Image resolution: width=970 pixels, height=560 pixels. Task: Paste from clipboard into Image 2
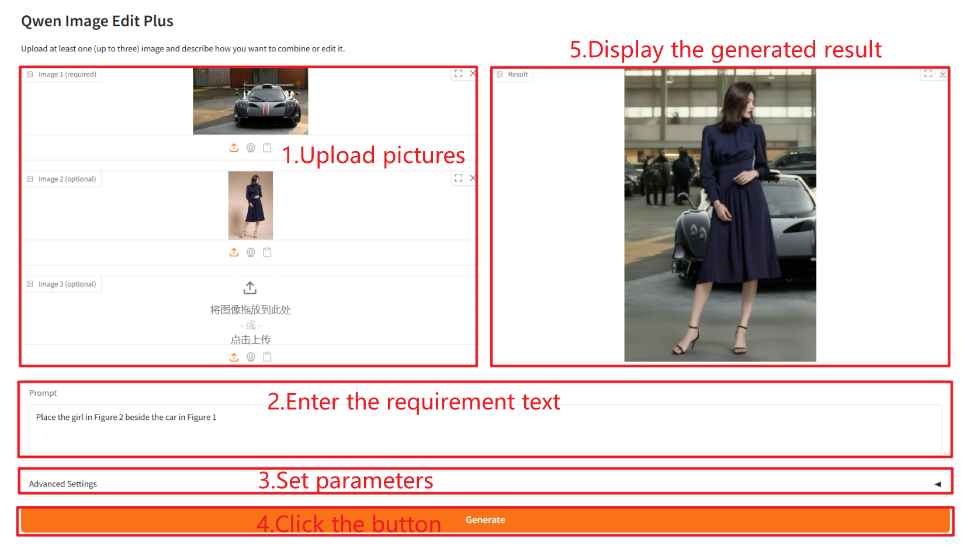[267, 252]
